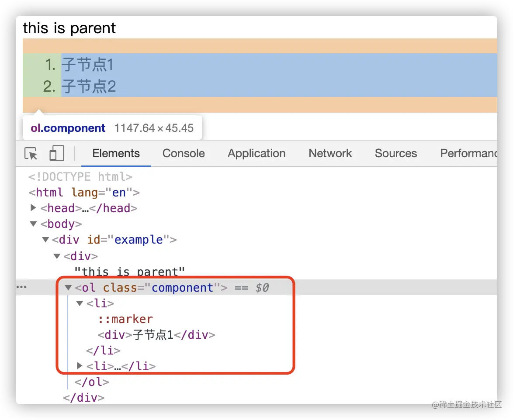The height and width of the screenshot is (420, 513).
Task: Select the closing /li tag row
Action: point(103,351)
